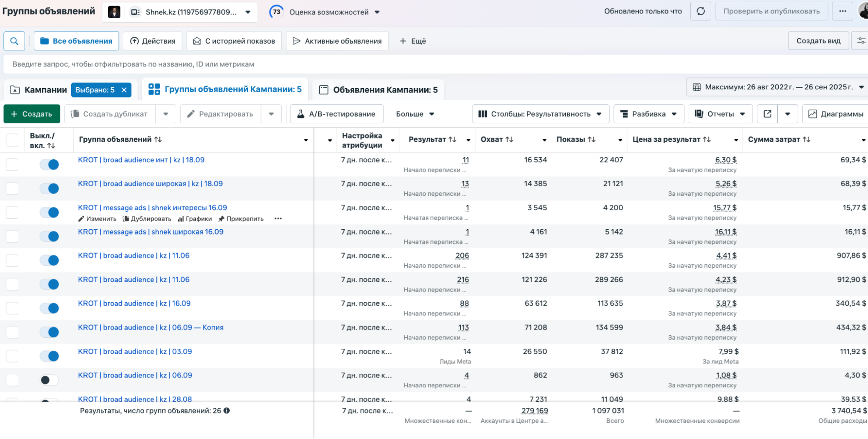Viewport: 868px width, 439px height.
Task: Open the filter settings sliders icon
Action: click(x=860, y=41)
